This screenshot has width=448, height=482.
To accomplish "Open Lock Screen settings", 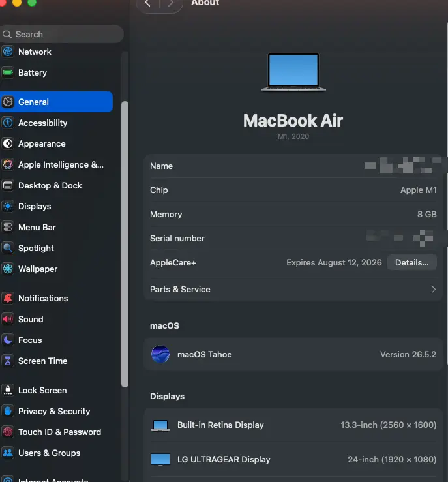I will 57,390.
